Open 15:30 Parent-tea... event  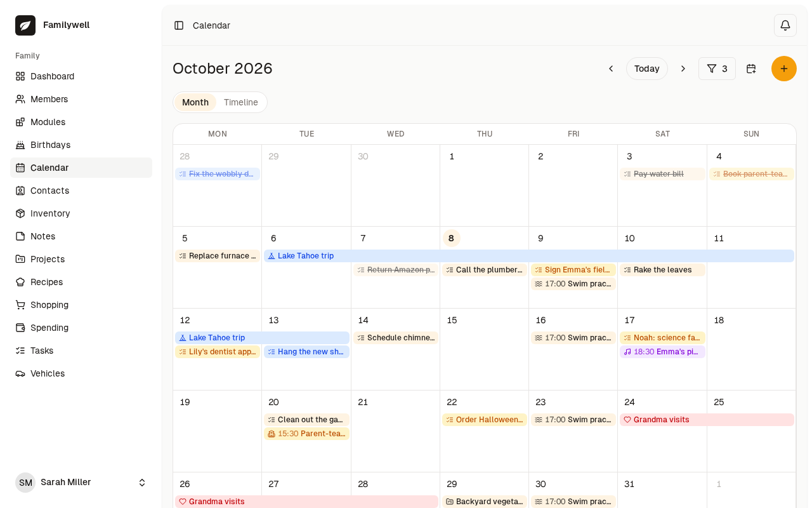pyautogui.click(x=306, y=434)
